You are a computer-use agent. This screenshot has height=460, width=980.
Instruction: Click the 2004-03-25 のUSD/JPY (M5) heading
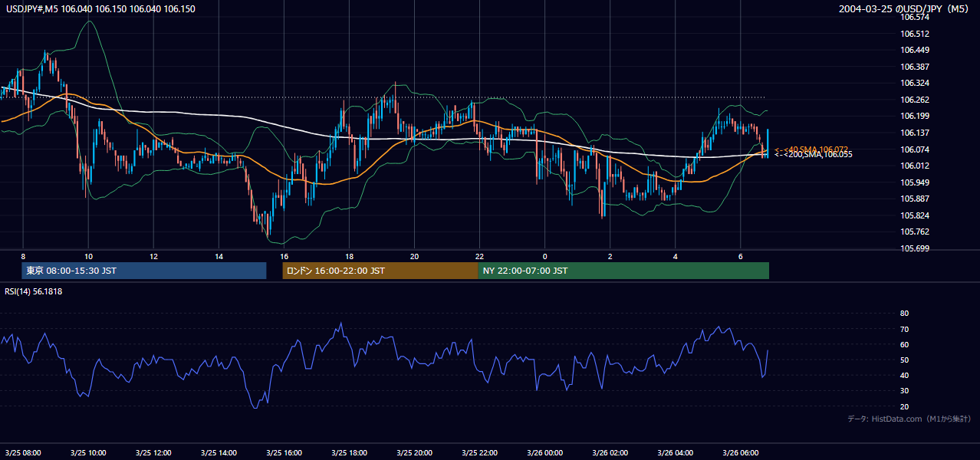905,9
